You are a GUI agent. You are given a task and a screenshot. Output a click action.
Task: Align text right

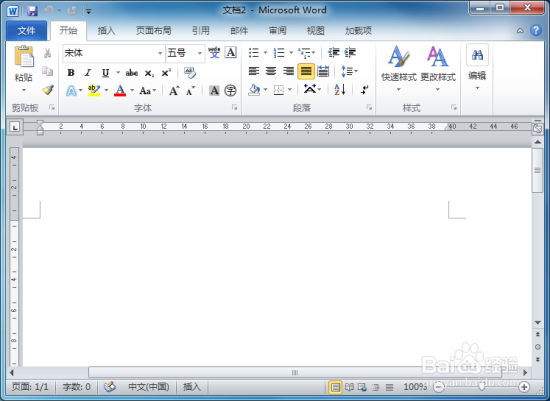pos(288,72)
